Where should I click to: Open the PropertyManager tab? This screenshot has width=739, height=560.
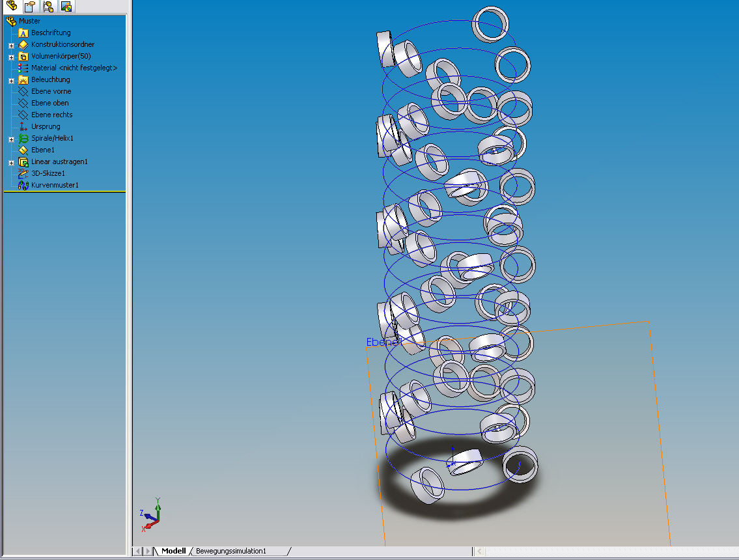tap(30, 6)
